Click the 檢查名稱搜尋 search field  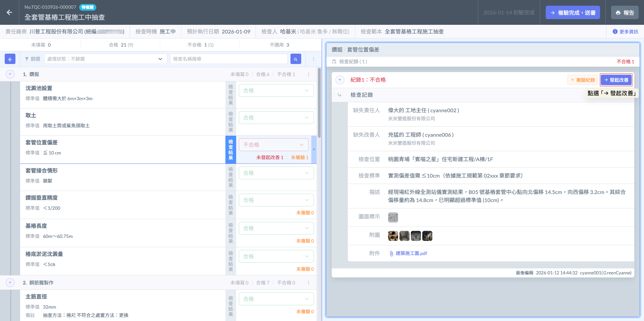point(229,59)
